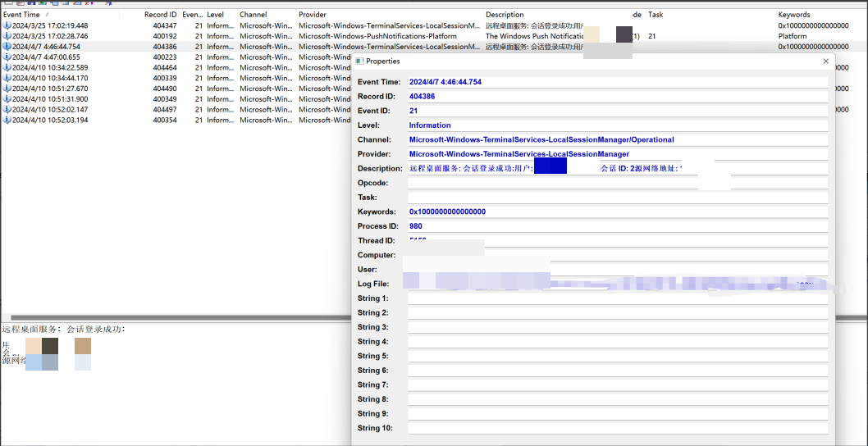The width and height of the screenshot is (868, 446).
Task: Close the Properties dialog
Action: pyautogui.click(x=825, y=61)
